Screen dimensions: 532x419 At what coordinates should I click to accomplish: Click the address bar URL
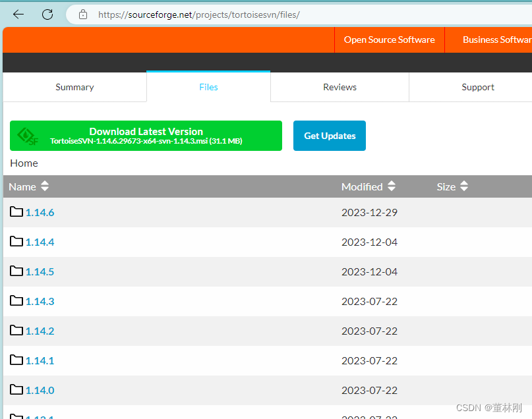tap(199, 14)
